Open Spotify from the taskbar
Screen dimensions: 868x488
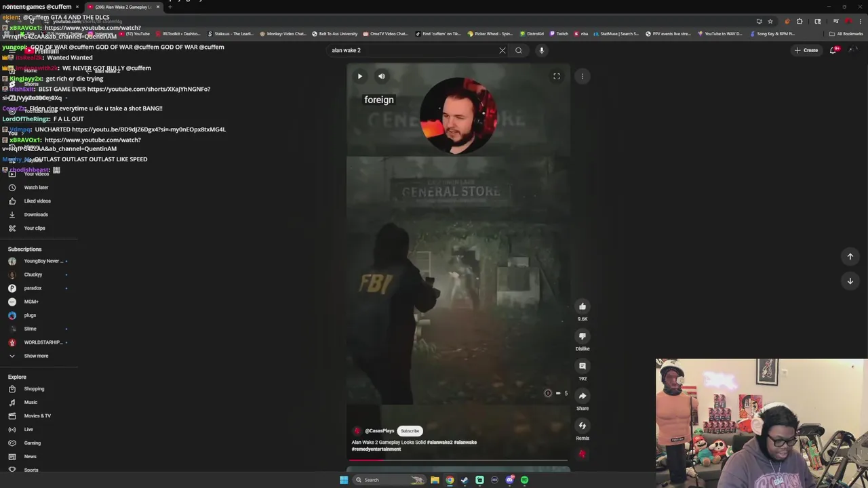tap(524, 480)
